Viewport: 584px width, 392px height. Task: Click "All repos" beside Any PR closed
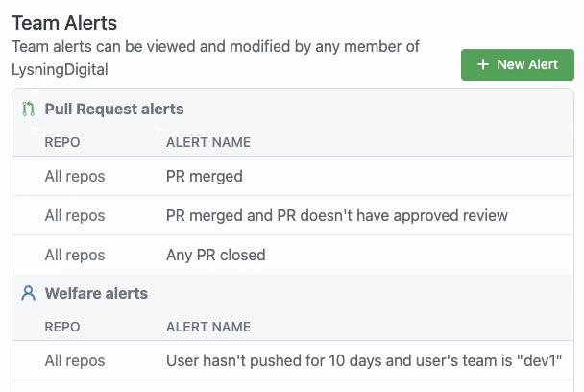75,256
